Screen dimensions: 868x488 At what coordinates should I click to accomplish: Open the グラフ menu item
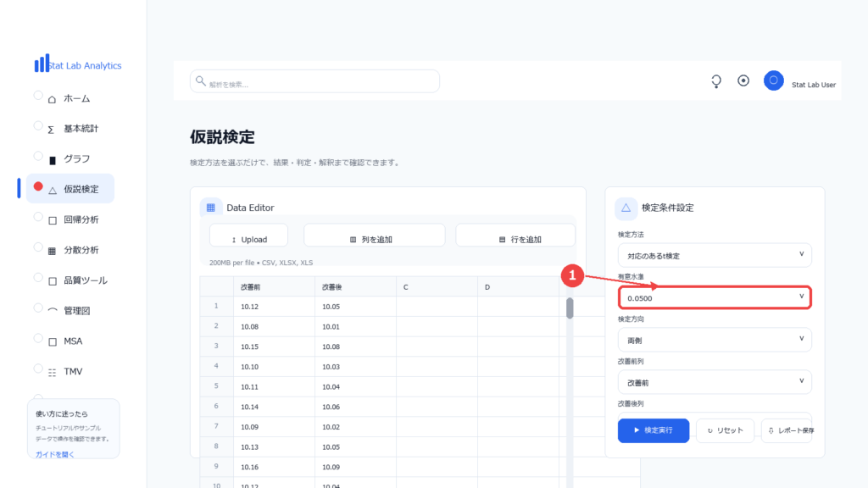[x=76, y=158]
